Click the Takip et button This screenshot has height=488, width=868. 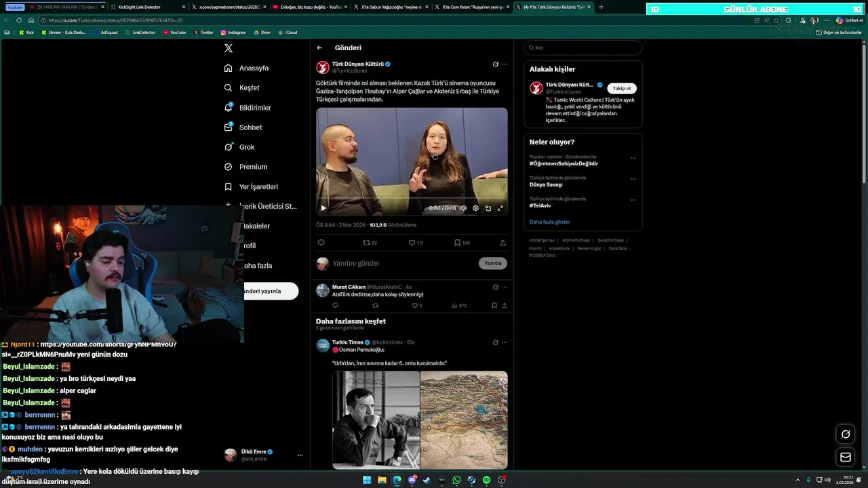(x=622, y=88)
